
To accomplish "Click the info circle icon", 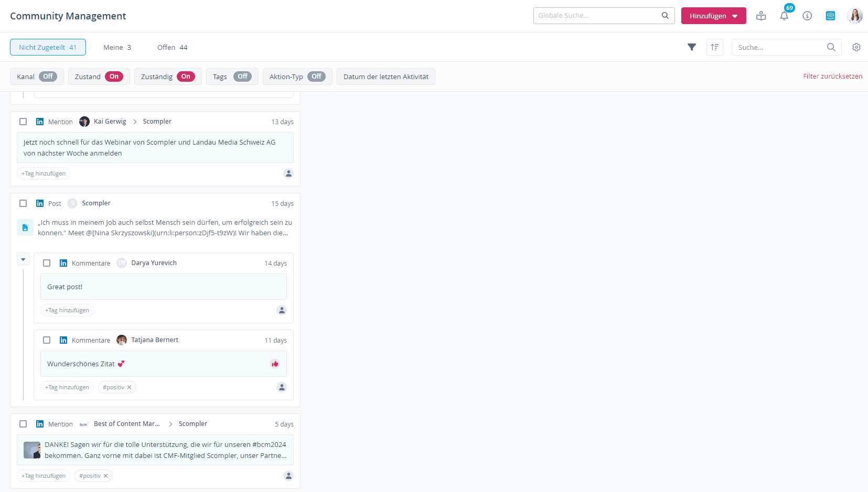I will pyautogui.click(x=807, y=16).
